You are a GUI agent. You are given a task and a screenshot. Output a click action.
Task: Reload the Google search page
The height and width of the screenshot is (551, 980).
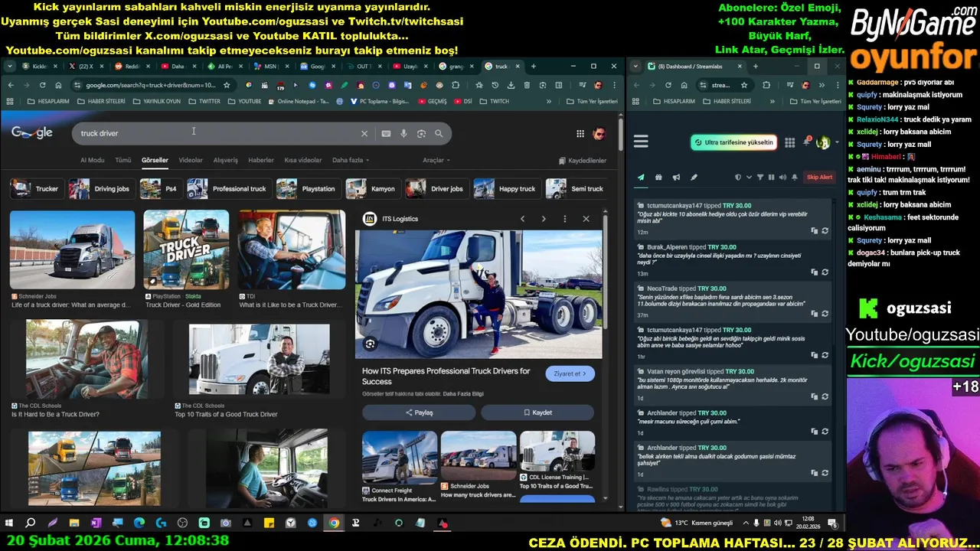42,85
